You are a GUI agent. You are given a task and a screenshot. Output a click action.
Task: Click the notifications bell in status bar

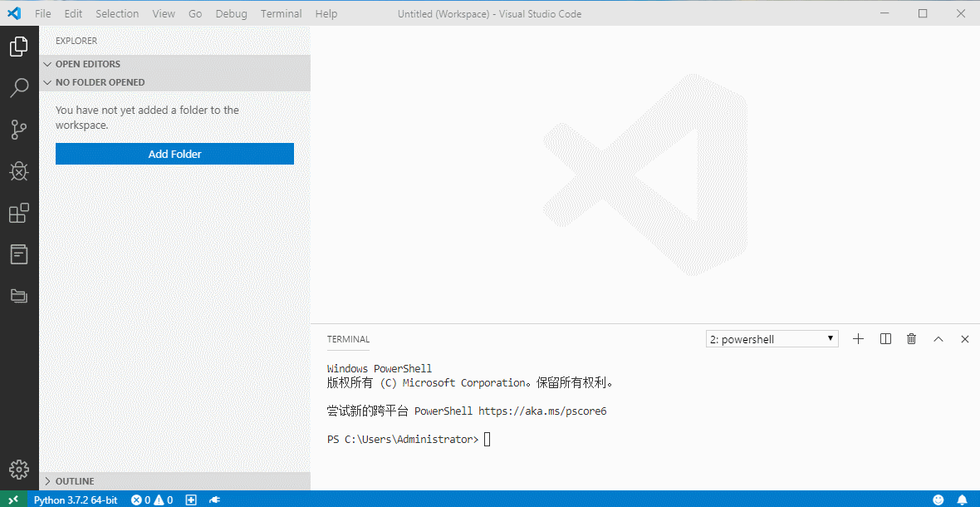(962, 500)
